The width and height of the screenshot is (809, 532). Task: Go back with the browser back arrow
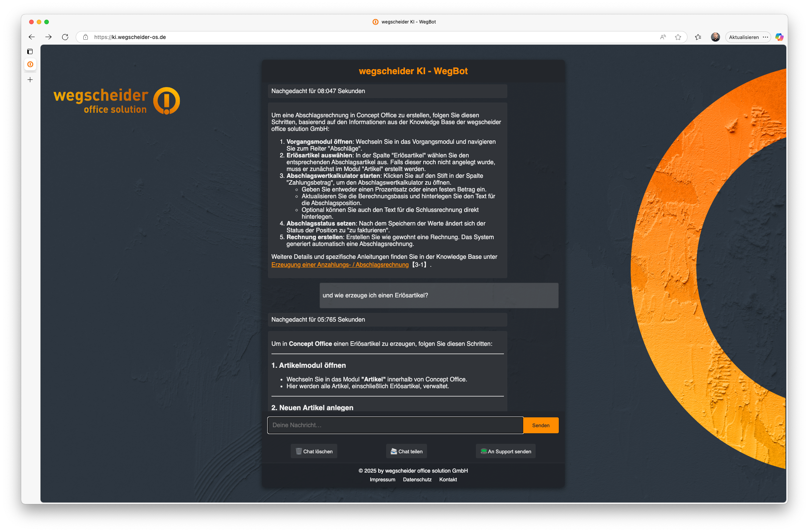click(x=32, y=37)
